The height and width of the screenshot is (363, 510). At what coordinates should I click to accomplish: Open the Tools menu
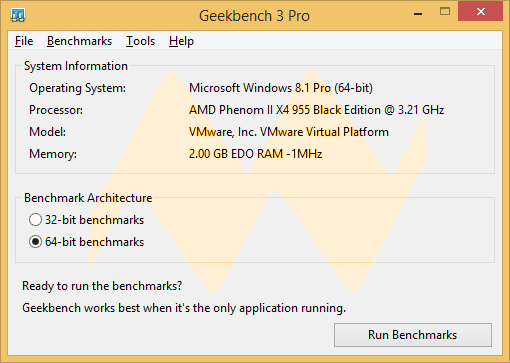click(x=140, y=41)
